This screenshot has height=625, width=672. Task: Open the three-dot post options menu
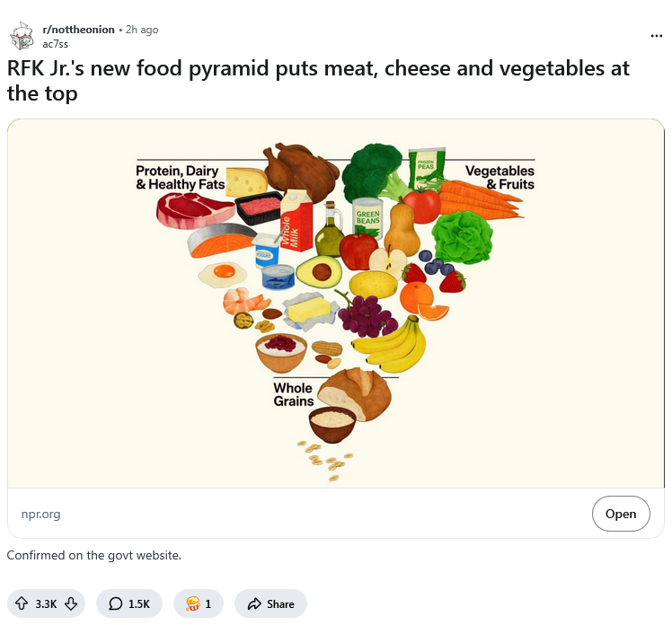click(x=657, y=36)
